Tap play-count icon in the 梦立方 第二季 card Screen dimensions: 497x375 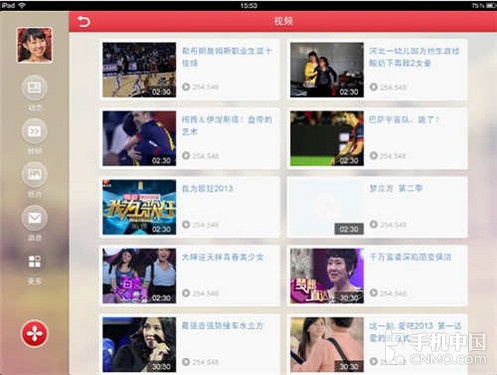coord(374,224)
